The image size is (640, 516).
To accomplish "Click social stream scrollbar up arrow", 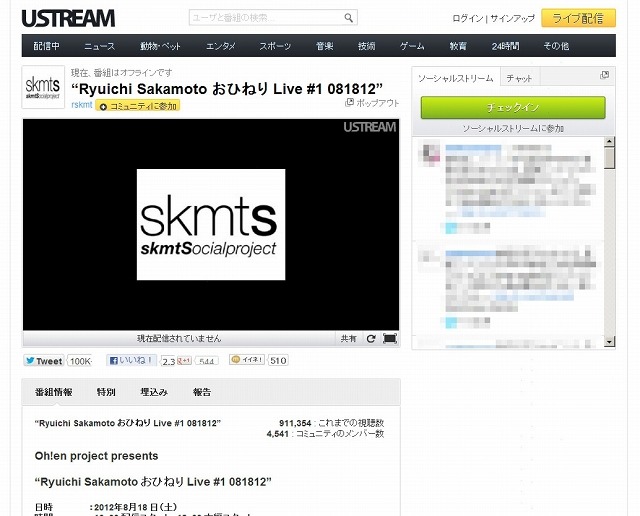I will (x=609, y=142).
